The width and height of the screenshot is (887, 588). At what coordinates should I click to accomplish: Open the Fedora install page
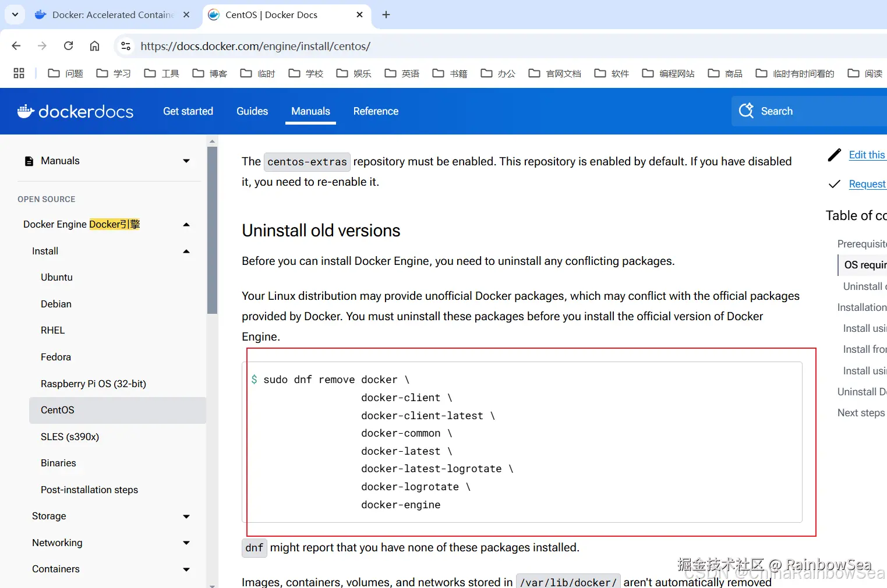point(56,357)
